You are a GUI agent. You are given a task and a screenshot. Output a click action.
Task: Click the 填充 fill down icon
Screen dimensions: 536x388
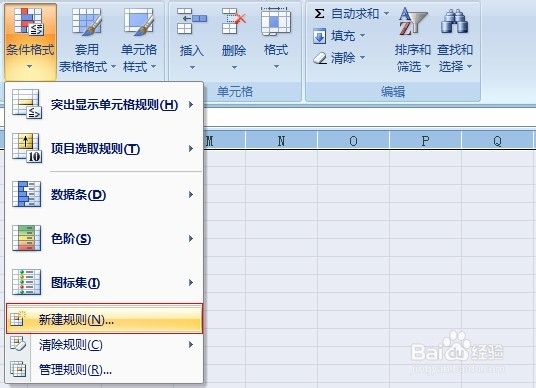(320, 36)
